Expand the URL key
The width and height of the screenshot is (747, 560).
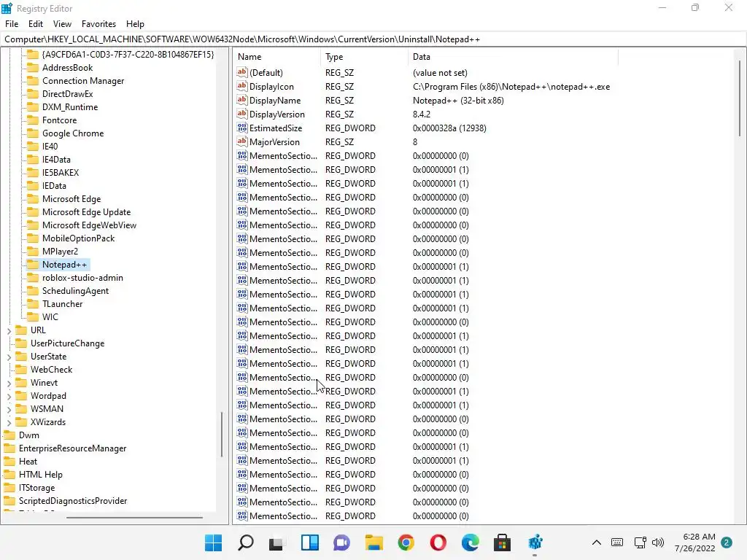tap(9, 330)
